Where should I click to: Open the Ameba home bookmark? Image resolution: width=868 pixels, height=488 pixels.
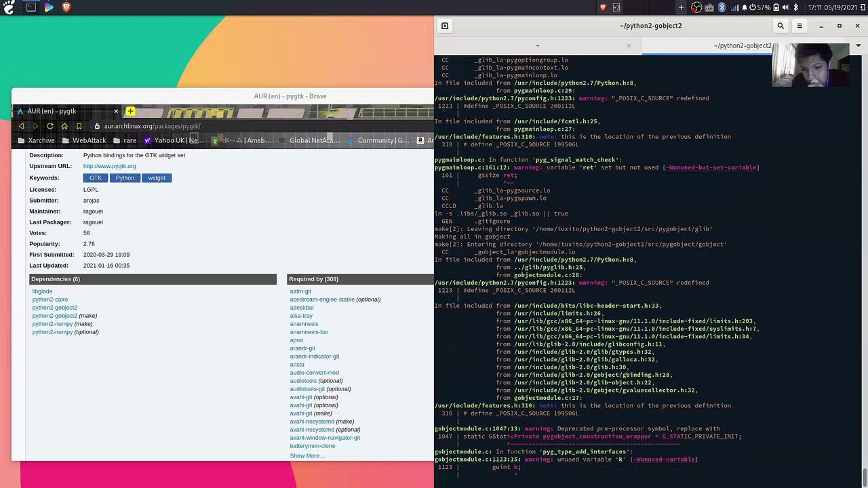point(241,140)
